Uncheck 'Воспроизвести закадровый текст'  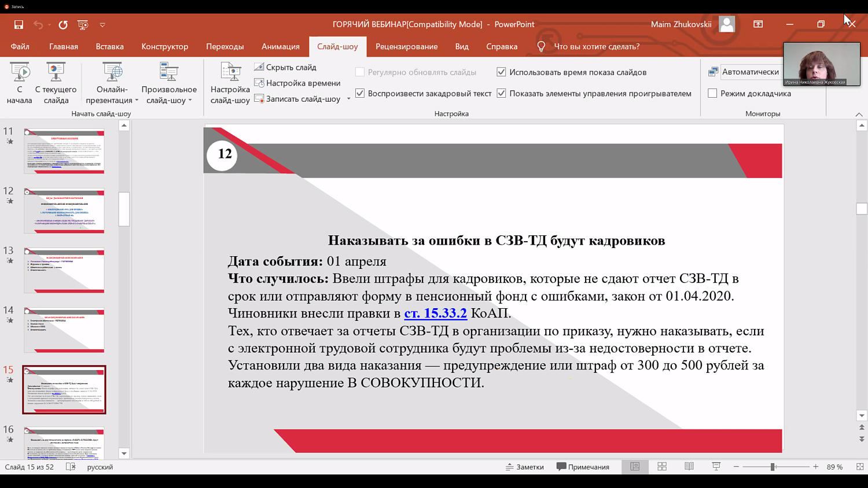360,93
